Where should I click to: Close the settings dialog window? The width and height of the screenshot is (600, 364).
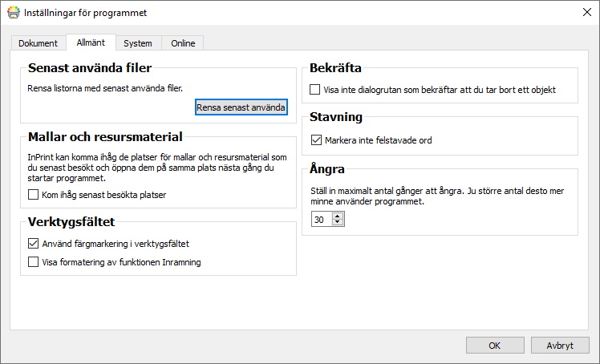(585, 13)
